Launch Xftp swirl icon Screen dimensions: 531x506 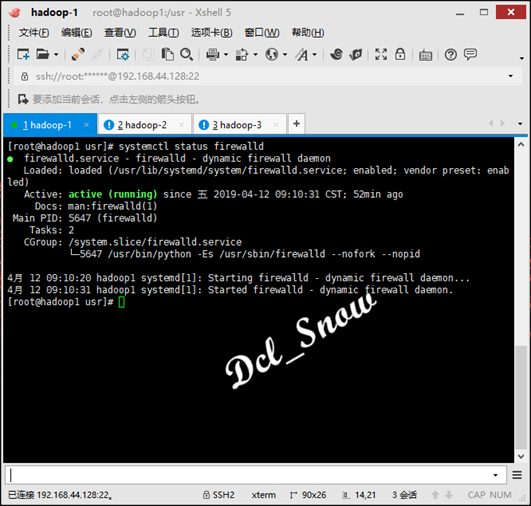tap(337, 54)
